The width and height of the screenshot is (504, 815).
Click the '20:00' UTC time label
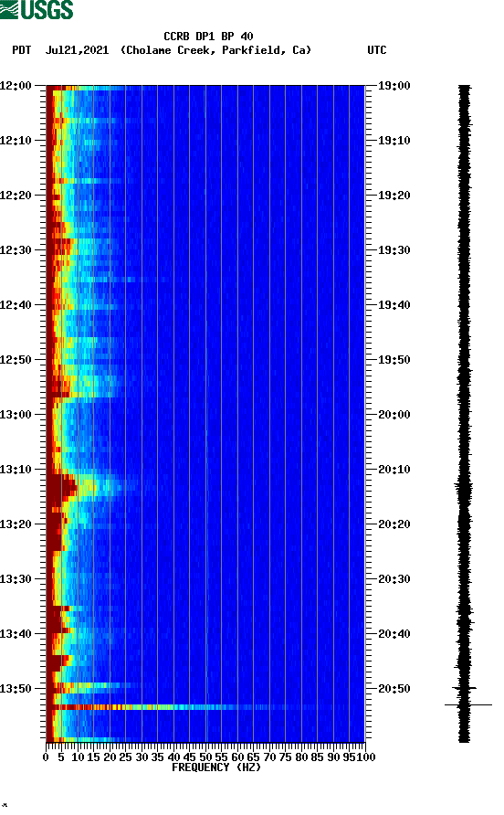394,415
